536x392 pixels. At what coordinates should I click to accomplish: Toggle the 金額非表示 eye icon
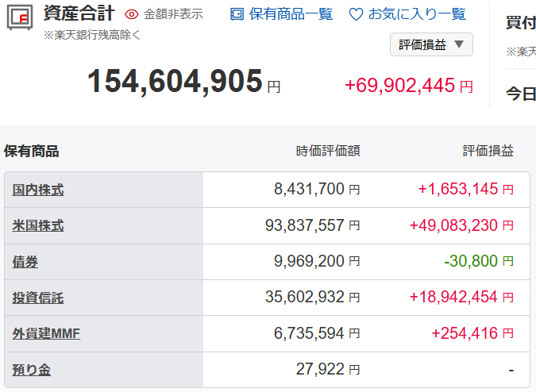coord(132,14)
